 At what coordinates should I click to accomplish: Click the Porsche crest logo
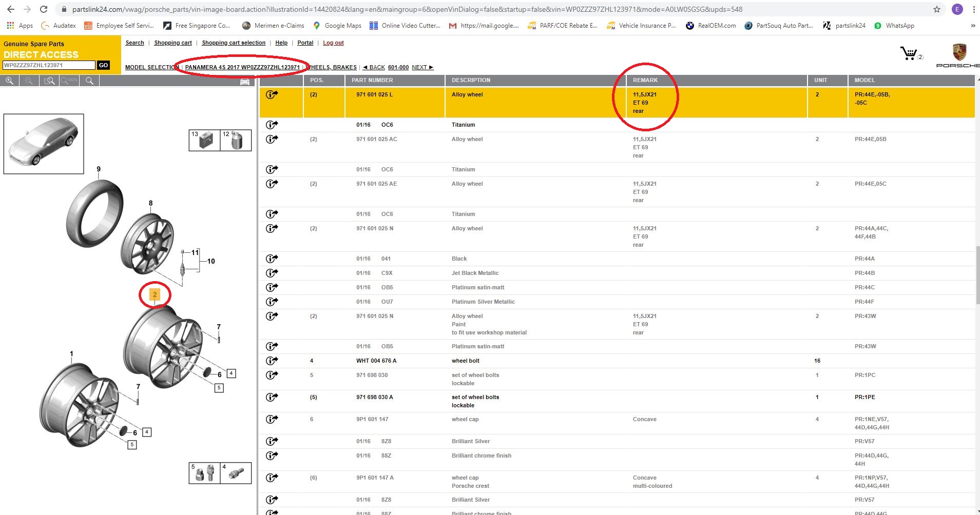click(959, 52)
